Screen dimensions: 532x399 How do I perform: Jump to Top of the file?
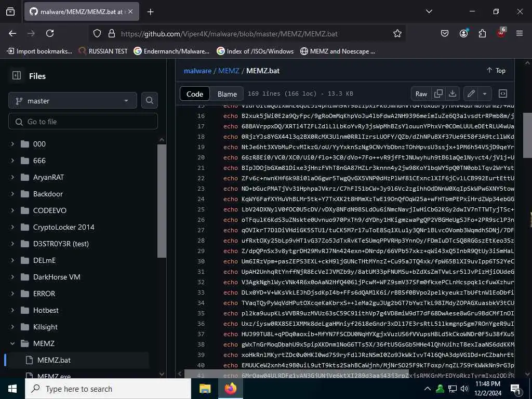tap(496, 71)
